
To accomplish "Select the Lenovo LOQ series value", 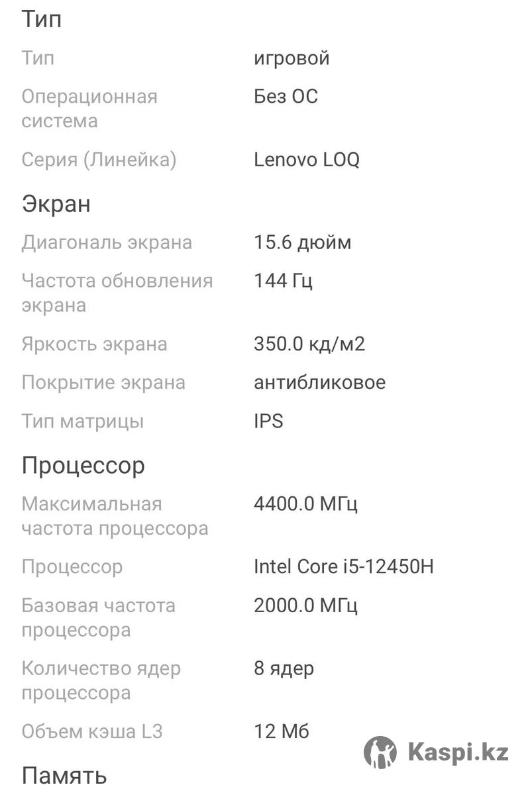I will coord(307,160).
